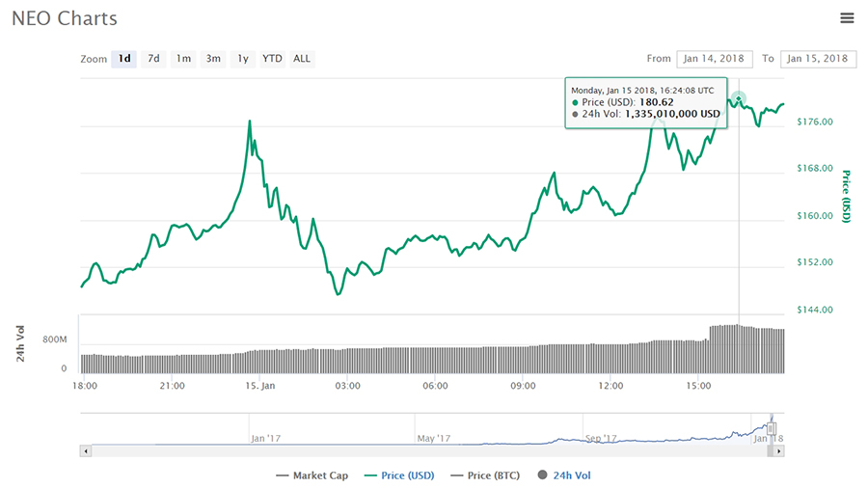Select the 1m zoom range
Image resolution: width=868 pixels, height=488 pixels.
[183, 59]
